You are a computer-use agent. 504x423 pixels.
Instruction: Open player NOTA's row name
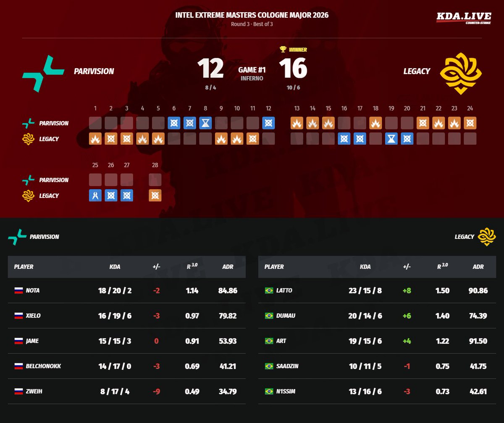pyautogui.click(x=33, y=291)
